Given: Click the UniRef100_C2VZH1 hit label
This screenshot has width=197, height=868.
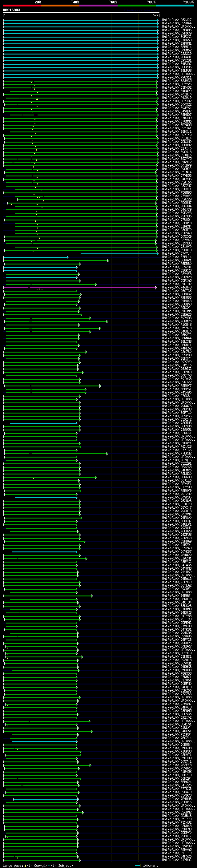Looking at the screenshot, I should point(177,267).
